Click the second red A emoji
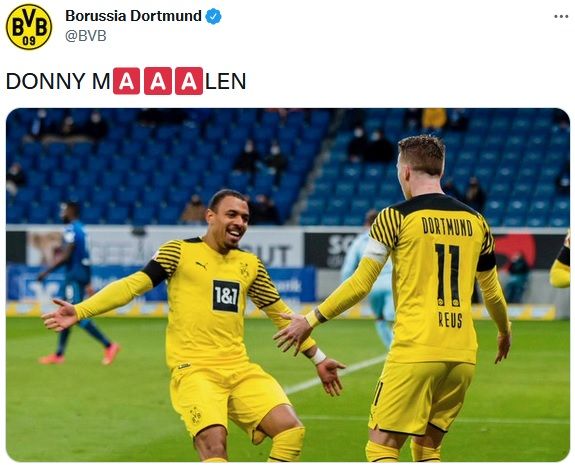The height and width of the screenshot is (468, 575). click(x=158, y=81)
